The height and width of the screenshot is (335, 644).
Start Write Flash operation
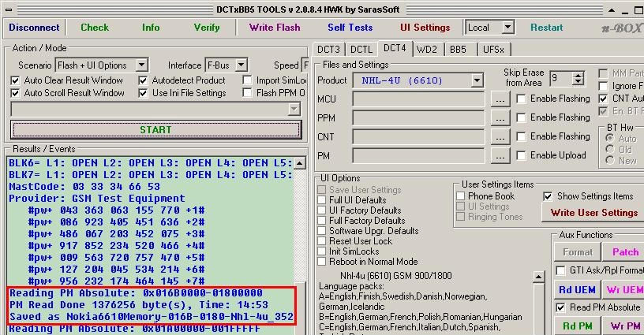click(275, 28)
